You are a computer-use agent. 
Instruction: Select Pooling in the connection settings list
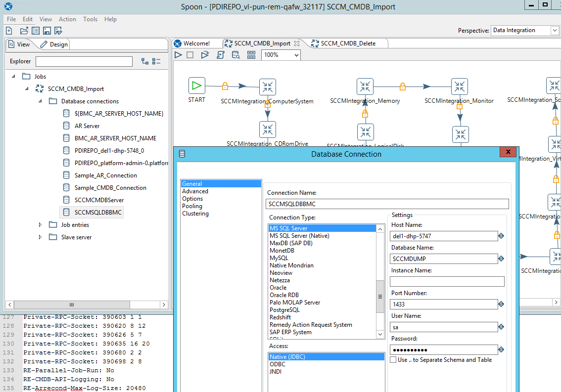(x=192, y=206)
